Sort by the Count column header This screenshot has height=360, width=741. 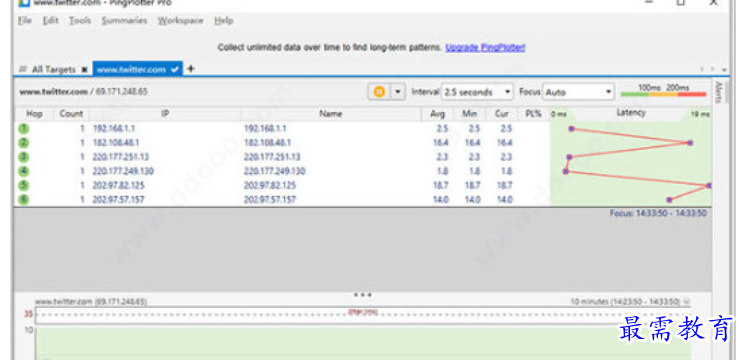(71, 114)
